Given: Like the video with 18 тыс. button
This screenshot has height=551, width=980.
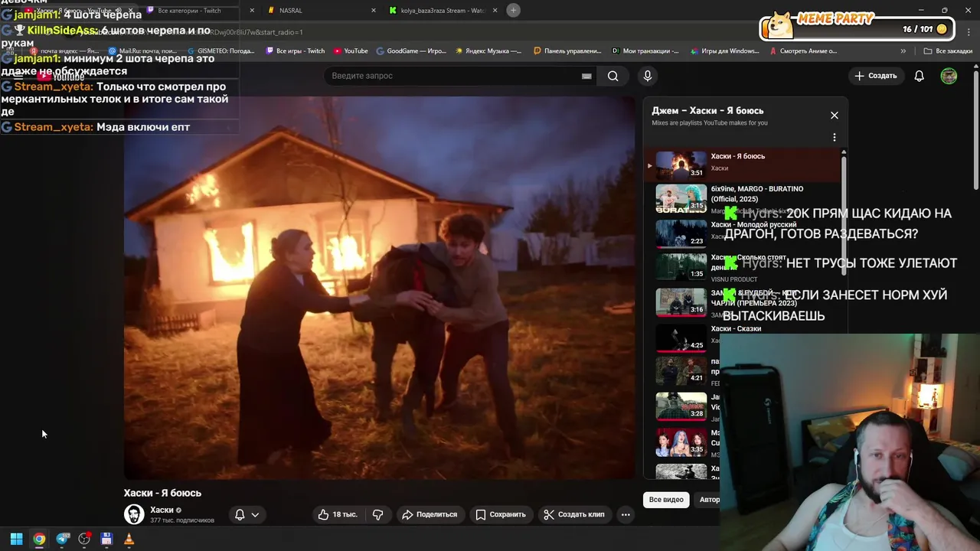Looking at the screenshot, I should point(338,514).
